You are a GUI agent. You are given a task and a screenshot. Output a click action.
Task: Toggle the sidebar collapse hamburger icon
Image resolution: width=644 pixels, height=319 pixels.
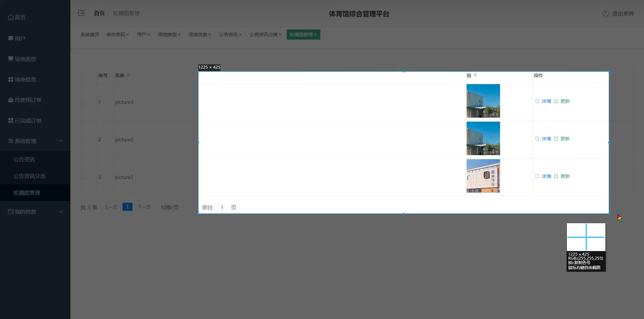coord(81,13)
